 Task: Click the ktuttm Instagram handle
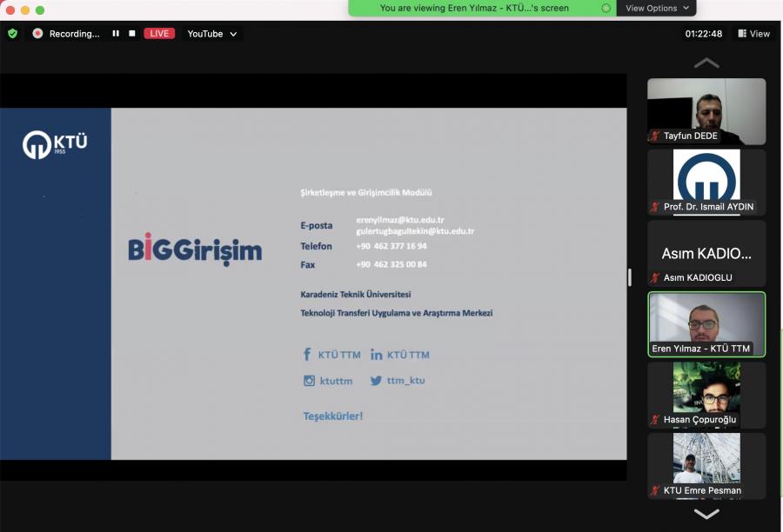point(336,381)
